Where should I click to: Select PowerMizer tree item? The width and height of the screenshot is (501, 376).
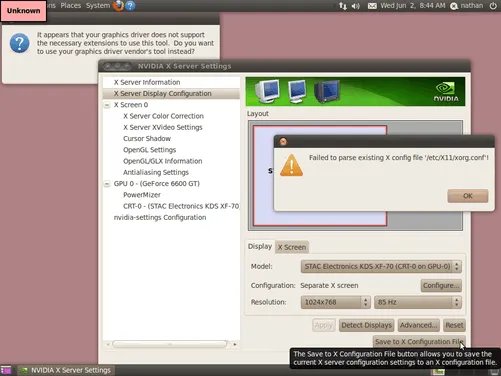coord(142,195)
